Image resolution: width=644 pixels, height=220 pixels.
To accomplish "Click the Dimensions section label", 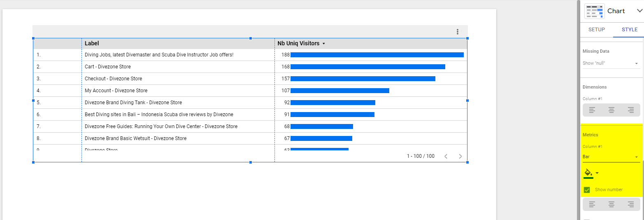I will 595,87.
